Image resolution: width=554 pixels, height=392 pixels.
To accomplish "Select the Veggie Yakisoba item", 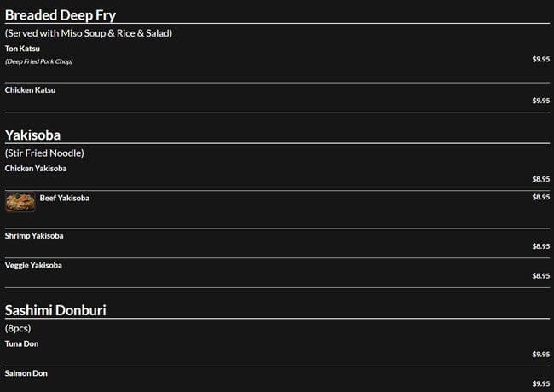I will pyautogui.click(x=33, y=266).
